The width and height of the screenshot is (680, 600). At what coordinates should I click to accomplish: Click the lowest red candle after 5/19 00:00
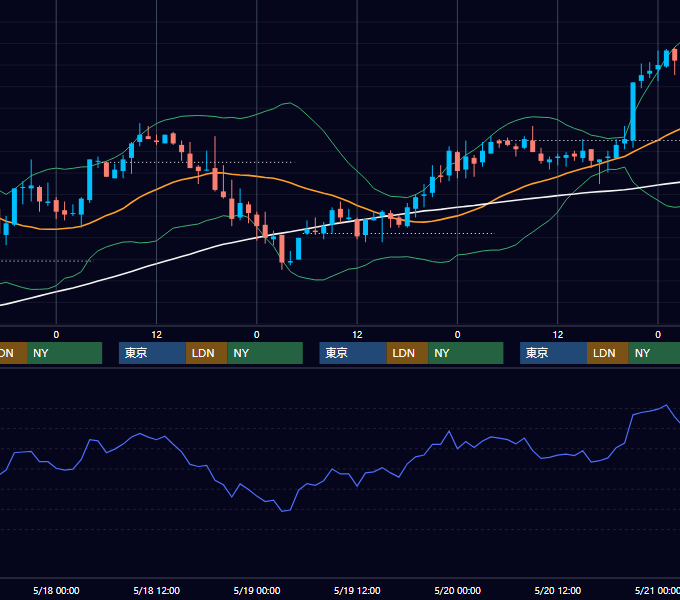point(282,249)
